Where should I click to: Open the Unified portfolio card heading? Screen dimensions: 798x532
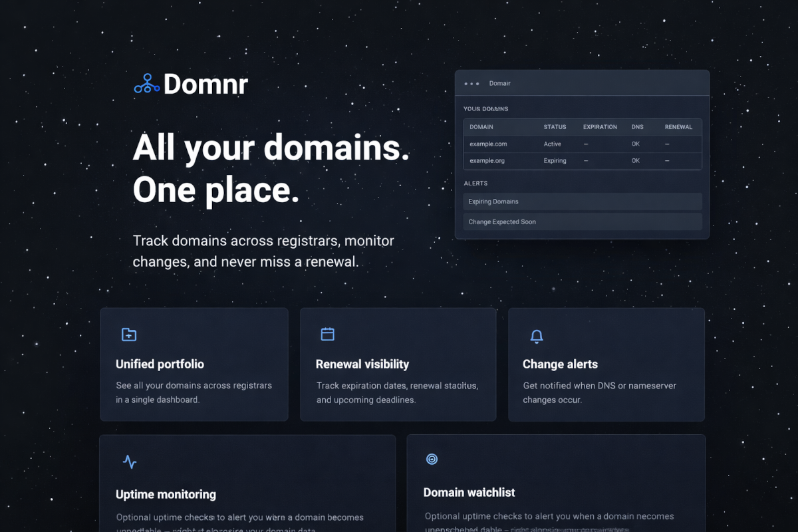160,364
